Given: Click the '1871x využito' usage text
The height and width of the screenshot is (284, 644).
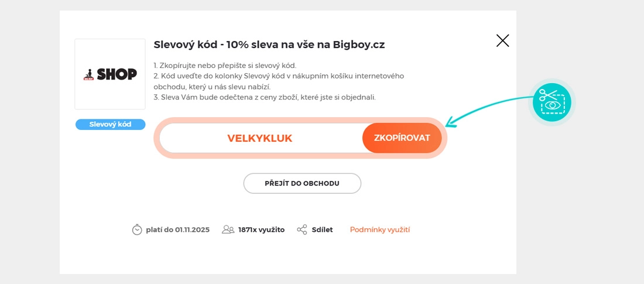Looking at the screenshot, I should click(261, 230).
